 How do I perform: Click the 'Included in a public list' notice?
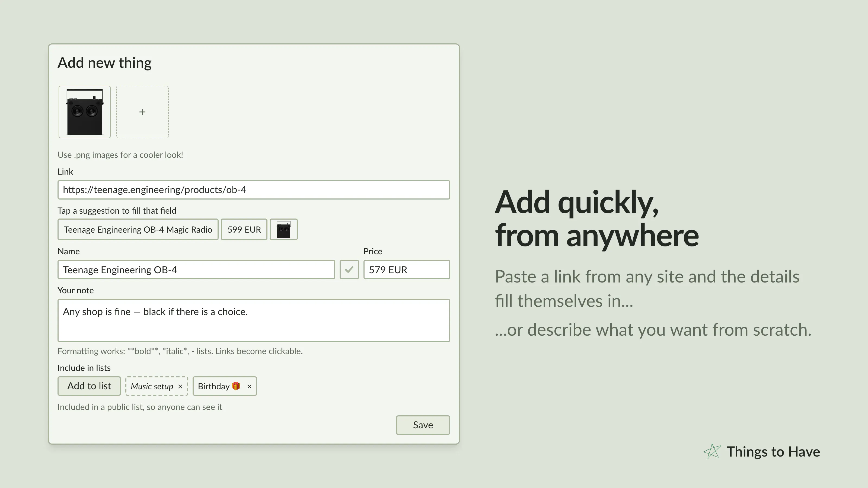(140, 407)
